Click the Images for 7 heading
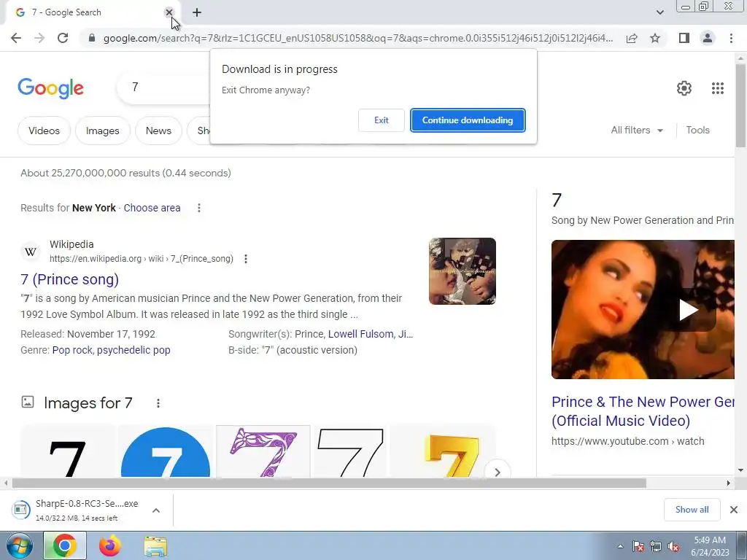The height and width of the screenshot is (560, 747). pyautogui.click(x=88, y=403)
